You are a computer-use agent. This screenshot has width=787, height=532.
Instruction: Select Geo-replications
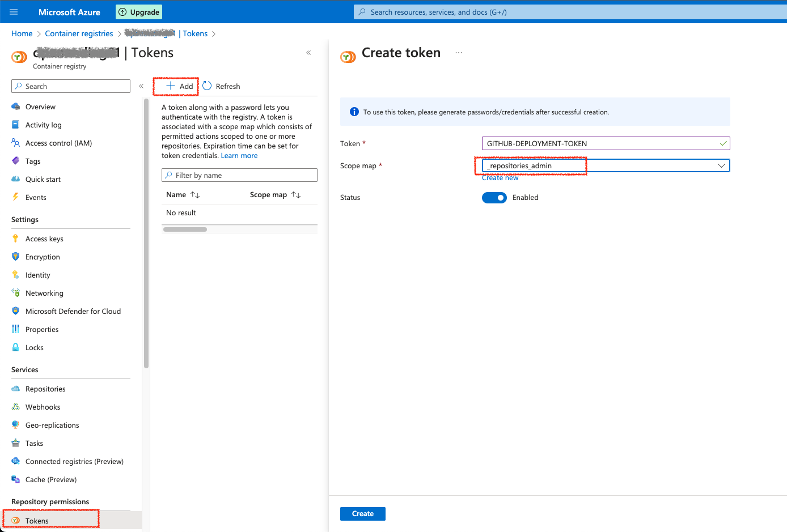click(52, 425)
